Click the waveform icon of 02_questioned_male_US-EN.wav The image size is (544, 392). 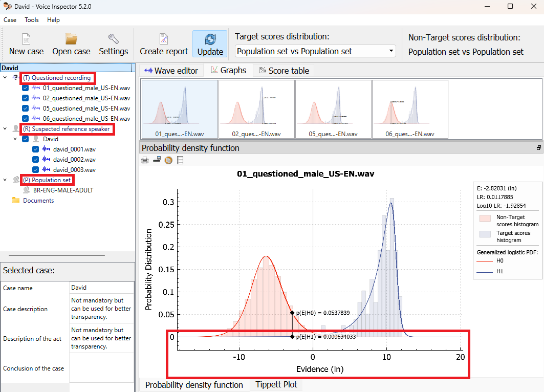[x=36, y=98]
